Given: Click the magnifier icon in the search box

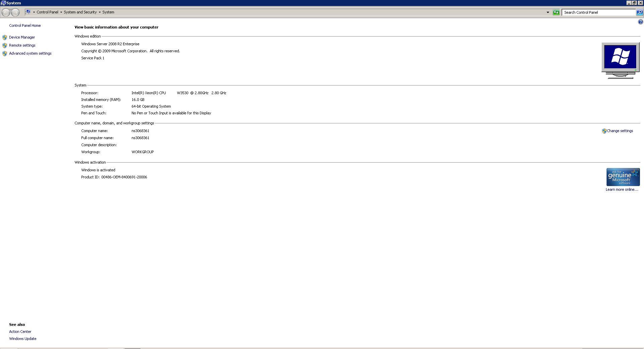Looking at the screenshot, I should point(640,12).
